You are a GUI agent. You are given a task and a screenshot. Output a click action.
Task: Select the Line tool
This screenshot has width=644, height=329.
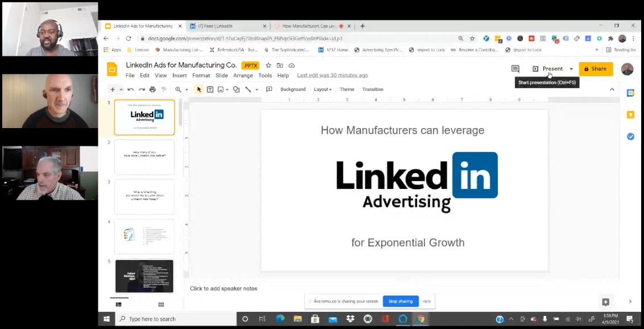(x=248, y=89)
